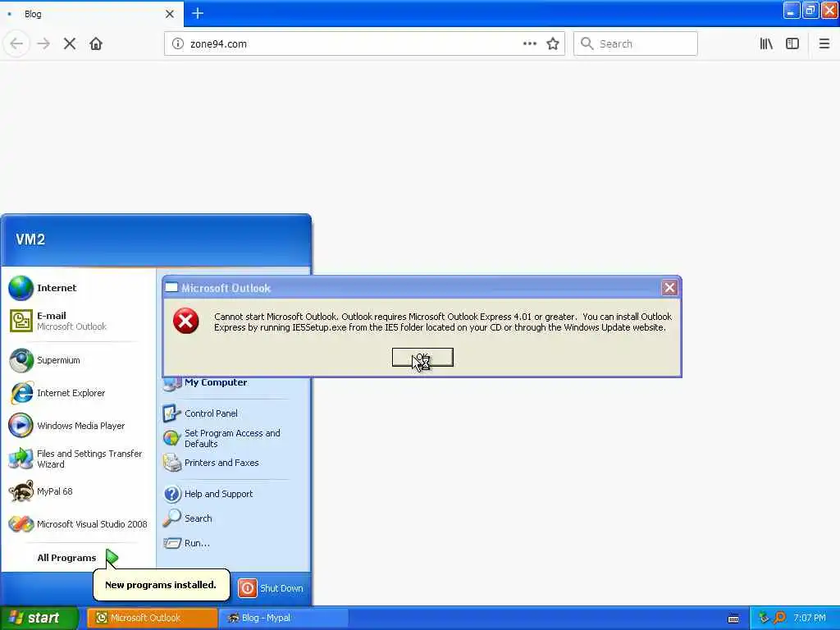The image size is (840, 630).
Task: Open Set Program Access and Defaults
Action: (233, 438)
